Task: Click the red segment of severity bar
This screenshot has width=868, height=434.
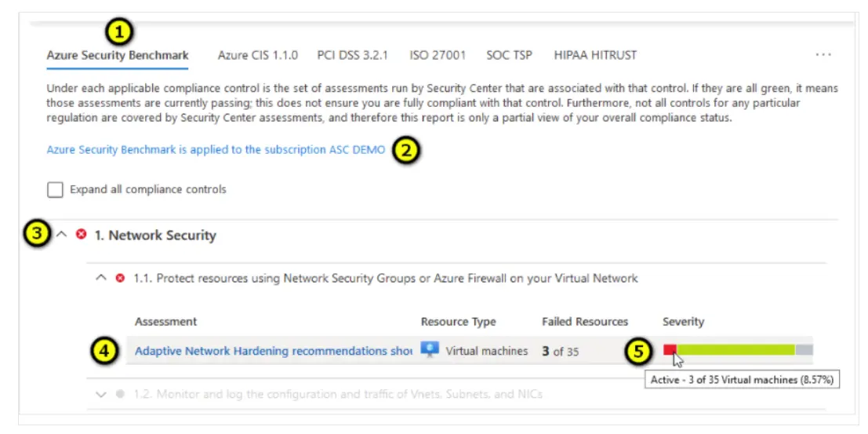Action: [x=670, y=350]
